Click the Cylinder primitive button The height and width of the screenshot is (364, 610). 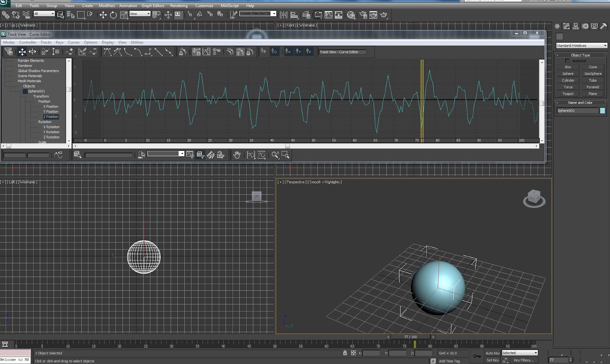[x=568, y=80]
